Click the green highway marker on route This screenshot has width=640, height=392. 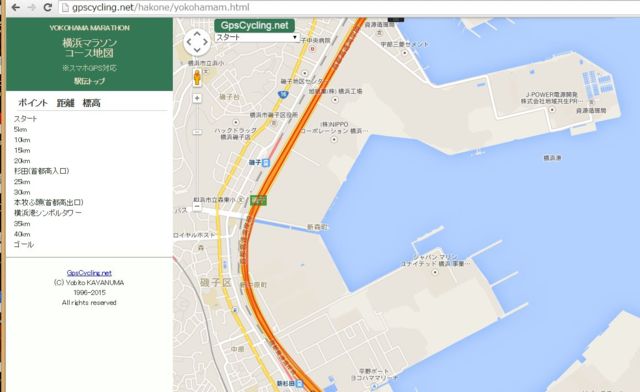(258, 200)
